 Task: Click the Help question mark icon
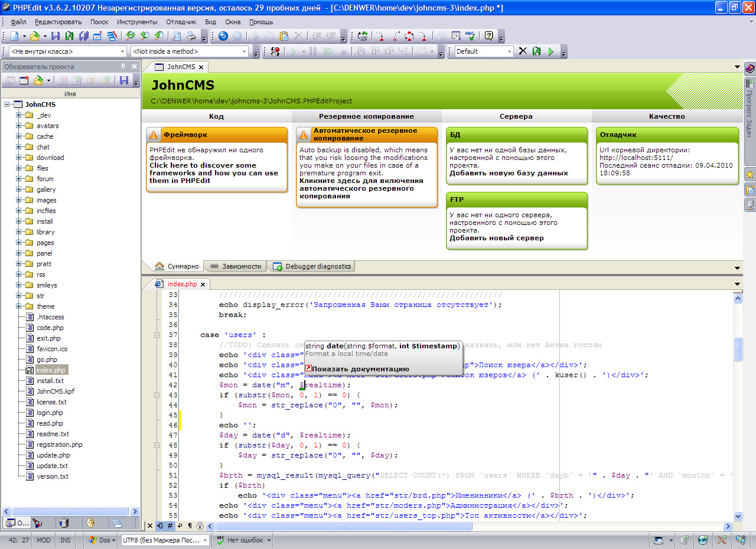[488, 36]
